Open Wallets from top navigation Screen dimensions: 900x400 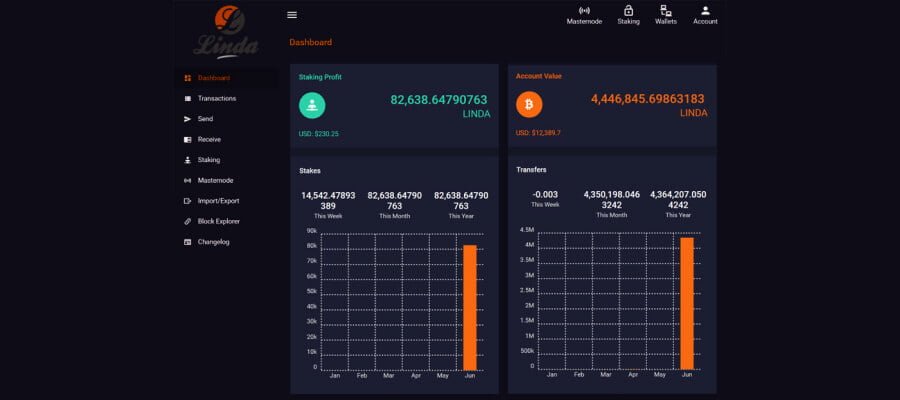coord(666,14)
